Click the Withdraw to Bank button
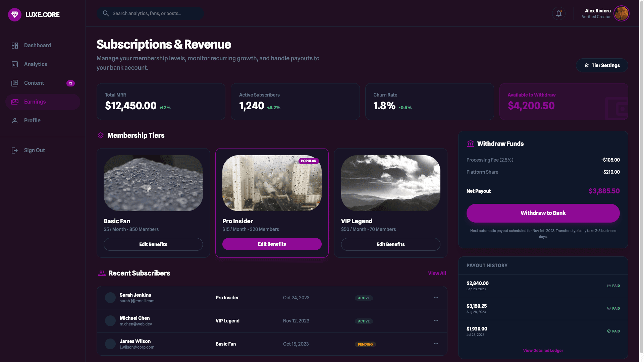644x362 pixels. click(x=543, y=213)
